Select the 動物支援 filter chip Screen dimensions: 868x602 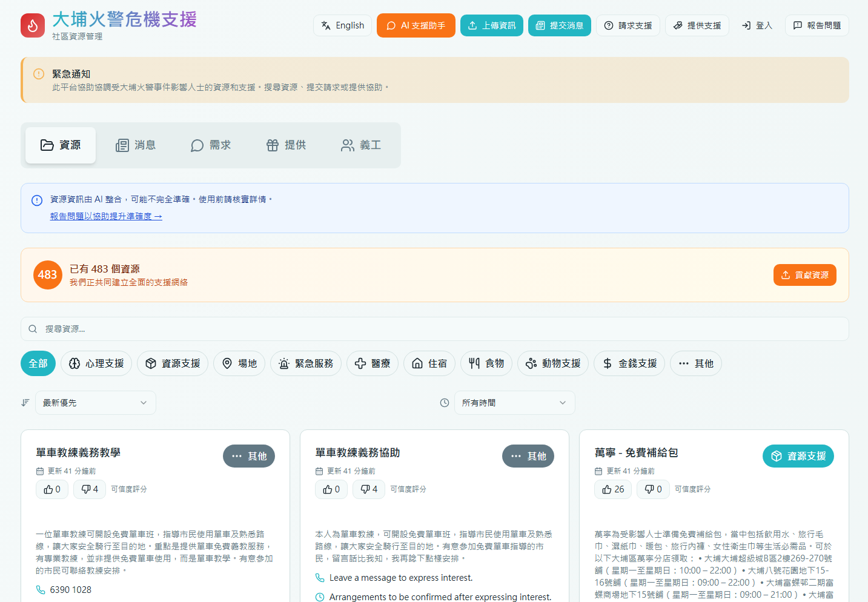[552, 363]
